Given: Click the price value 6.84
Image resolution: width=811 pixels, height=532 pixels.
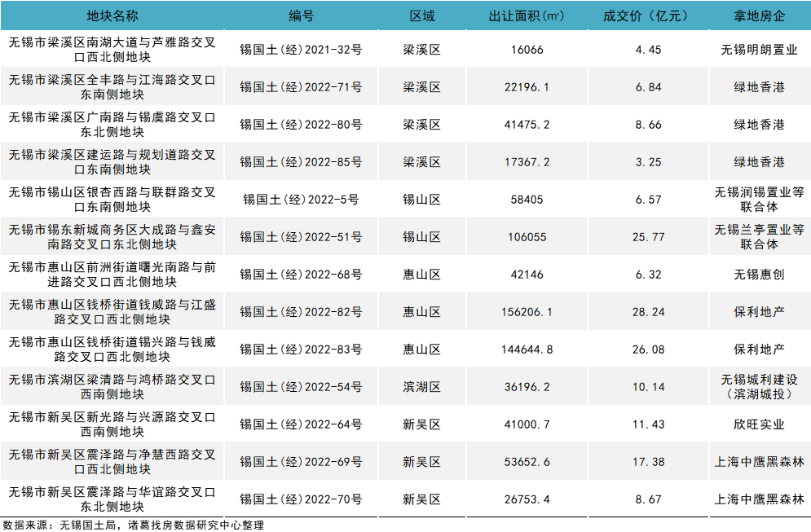Looking at the screenshot, I should tap(648, 87).
